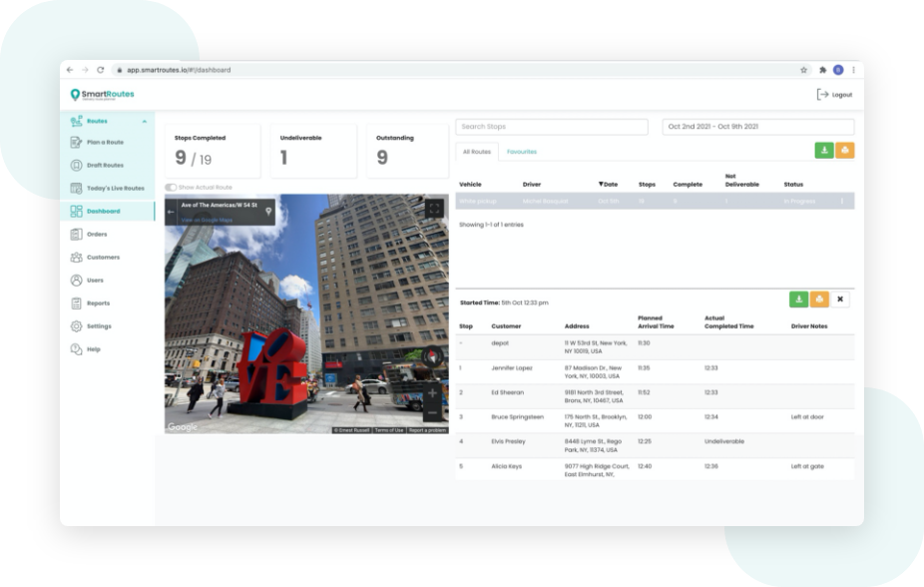Screen dimensions: 924x587
Task: Click the customer name Bruce Springsteen
Action: tap(518, 416)
